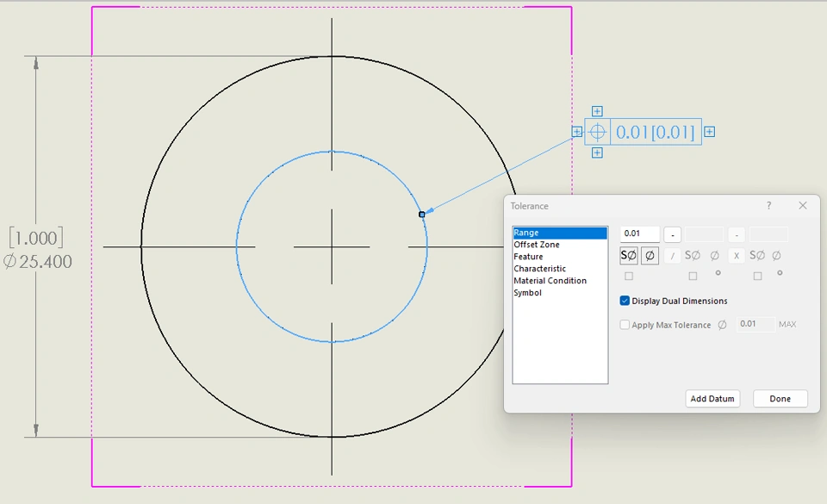Select small circle option under slash Ø symbol

(718, 273)
